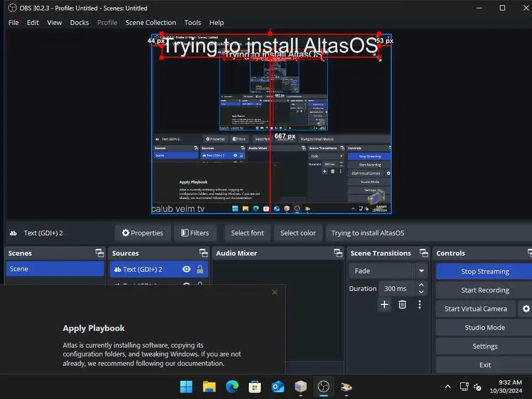Open Microsoft Edge from taskbar

click(x=232, y=387)
